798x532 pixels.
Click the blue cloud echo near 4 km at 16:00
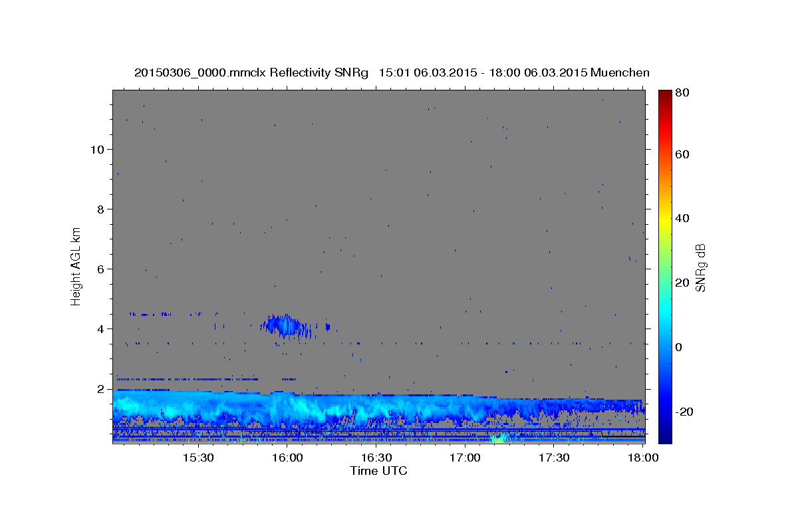click(x=286, y=326)
